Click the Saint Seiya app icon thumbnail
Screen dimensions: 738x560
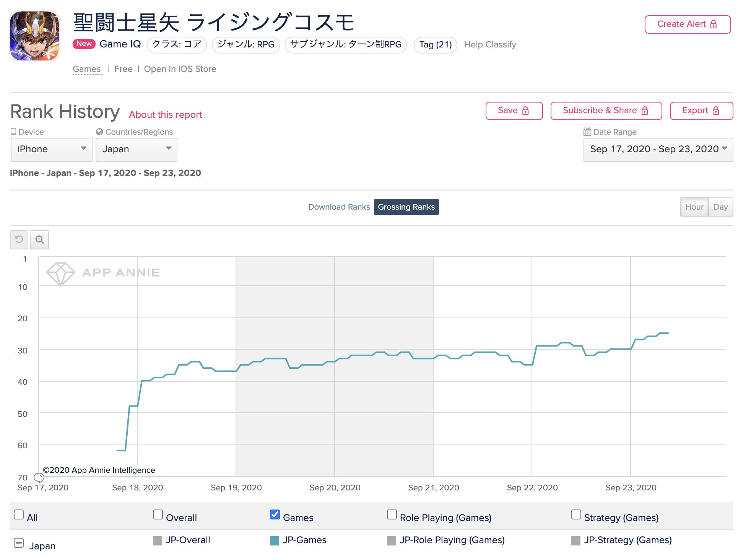pos(34,36)
